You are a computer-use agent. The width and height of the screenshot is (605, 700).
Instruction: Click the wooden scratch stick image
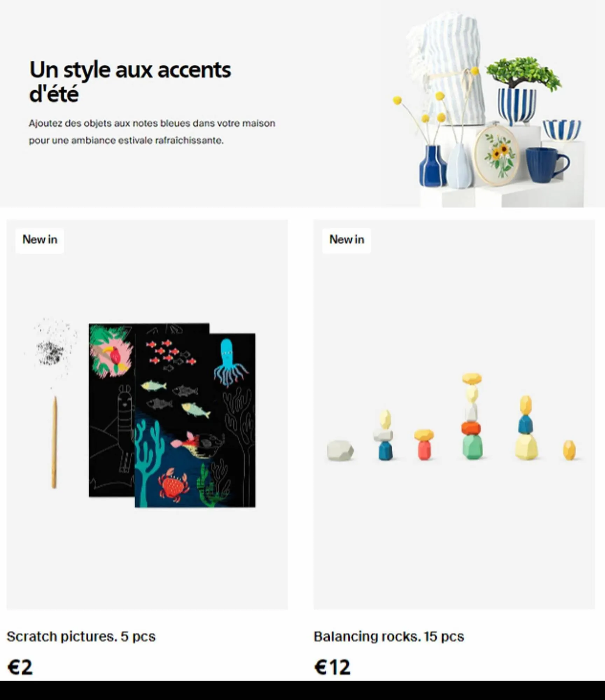pyautogui.click(x=54, y=442)
